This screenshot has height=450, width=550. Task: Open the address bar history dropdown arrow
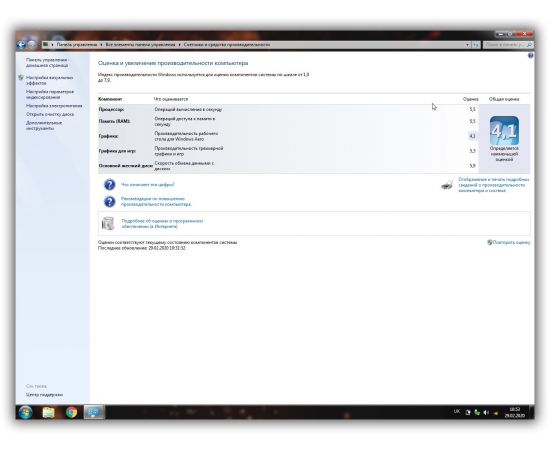pos(468,45)
